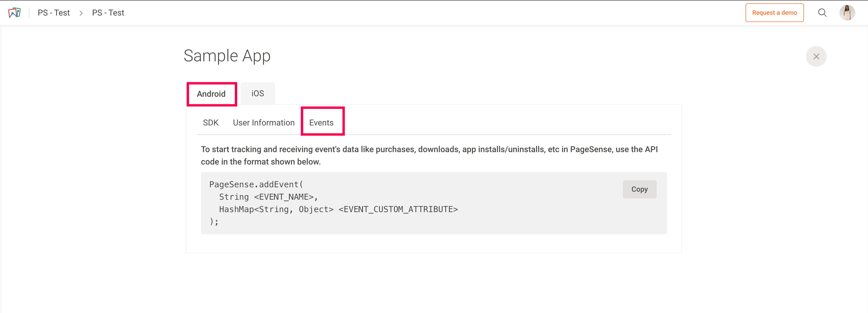Copy the addEvent code snippet

click(639, 189)
